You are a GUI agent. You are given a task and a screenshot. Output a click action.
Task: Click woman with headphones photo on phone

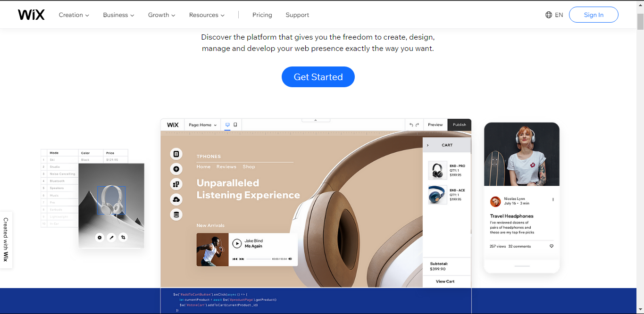[x=522, y=154]
